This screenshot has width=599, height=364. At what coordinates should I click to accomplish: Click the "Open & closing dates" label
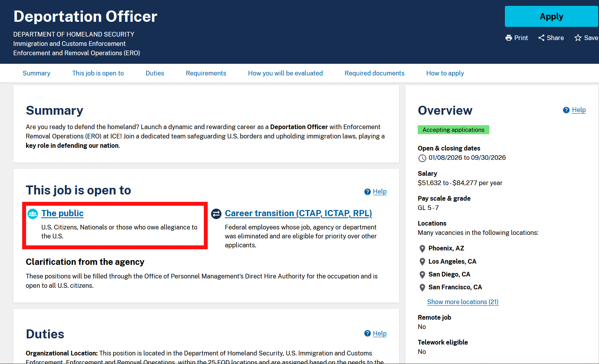(x=449, y=148)
